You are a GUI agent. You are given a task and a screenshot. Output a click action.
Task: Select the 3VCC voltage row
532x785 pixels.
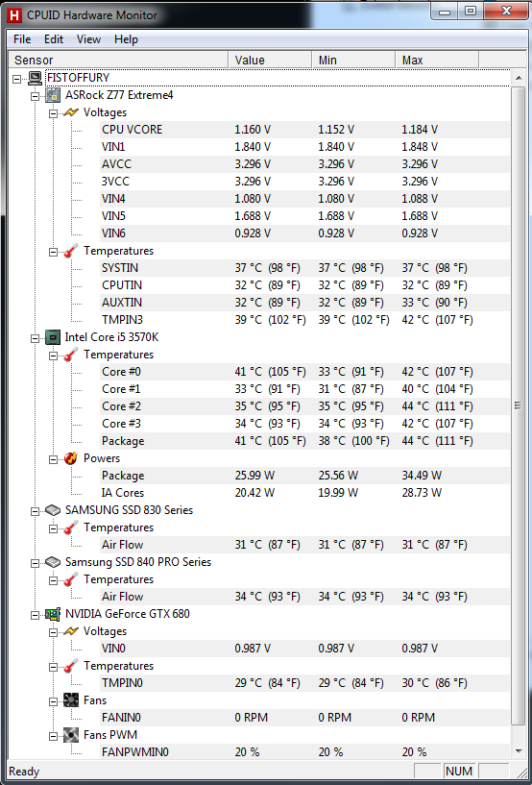click(x=304, y=182)
